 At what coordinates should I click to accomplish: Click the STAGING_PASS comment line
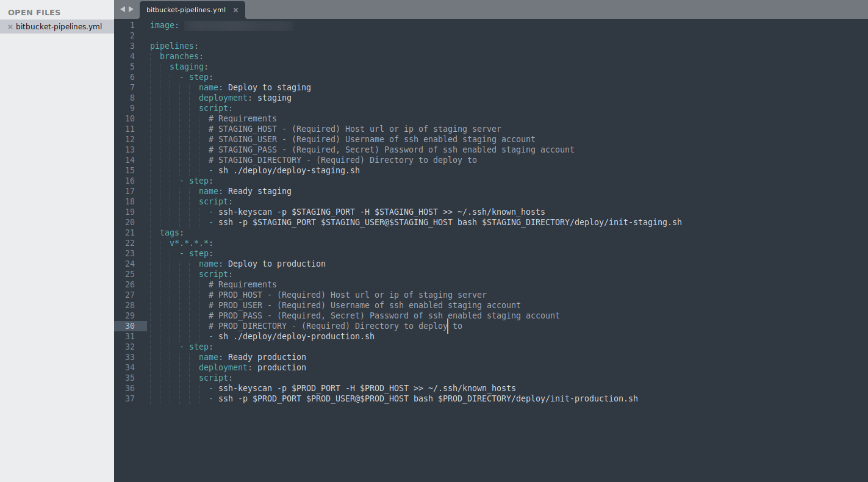tap(392, 149)
